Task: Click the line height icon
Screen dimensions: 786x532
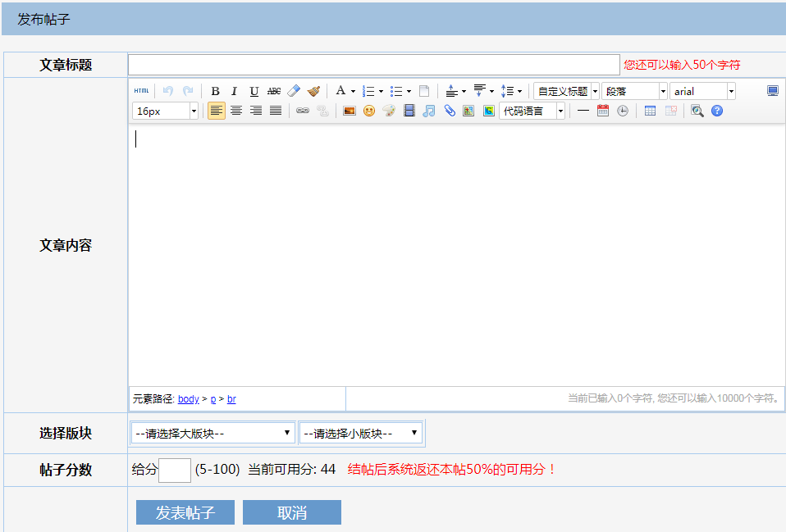Action: tap(507, 91)
